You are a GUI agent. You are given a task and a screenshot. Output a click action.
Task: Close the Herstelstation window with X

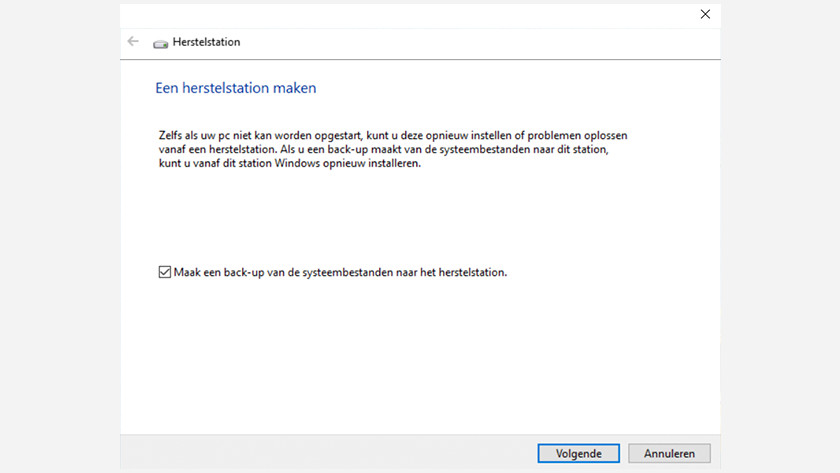705,14
